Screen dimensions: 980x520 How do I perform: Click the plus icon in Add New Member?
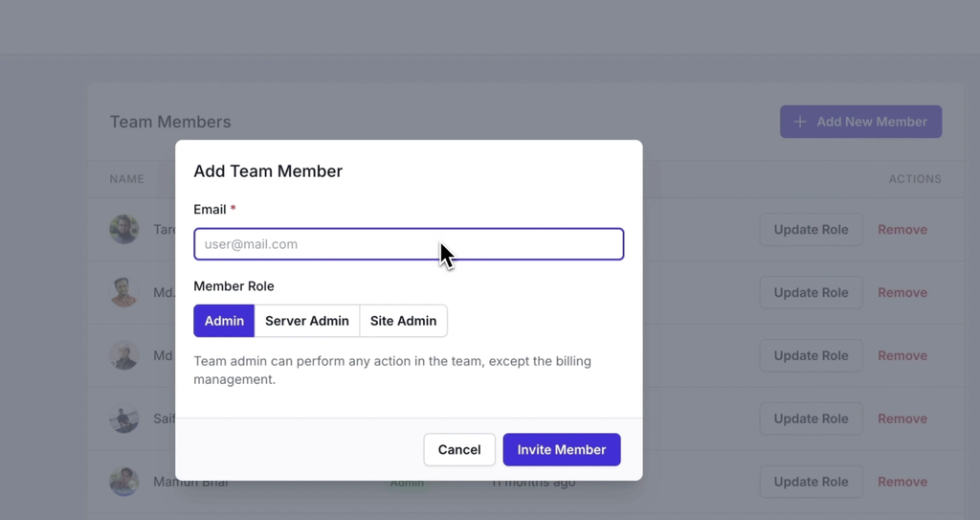pyautogui.click(x=800, y=122)
